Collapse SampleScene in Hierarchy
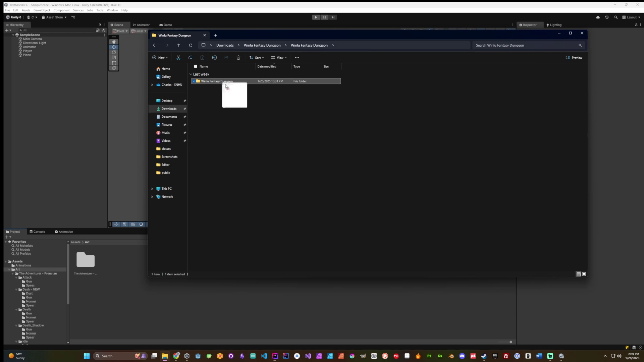This screenshot has width=644, height=362. pos(13,35)
